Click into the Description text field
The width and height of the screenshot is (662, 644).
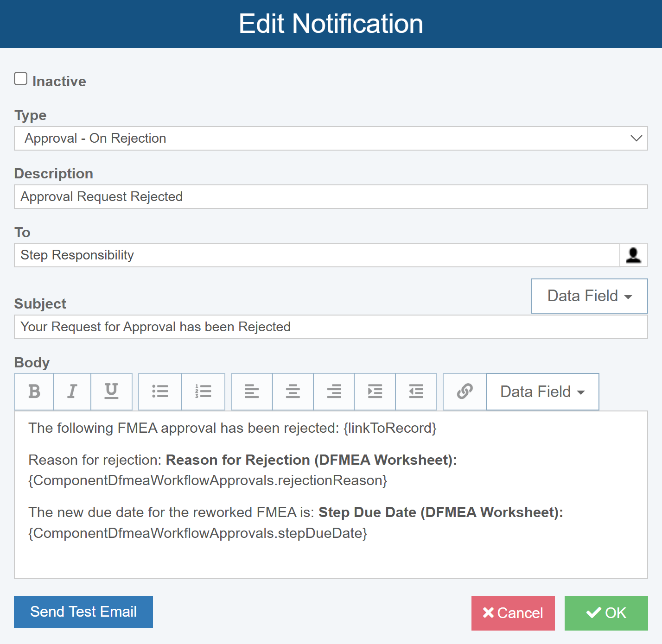331,197
